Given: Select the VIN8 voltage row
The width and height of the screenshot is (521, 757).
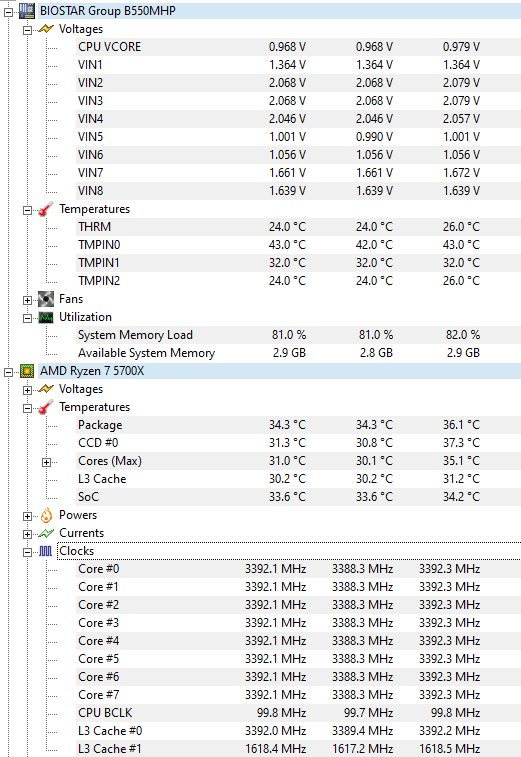Looking at the screenshot, I should (298, 191).
